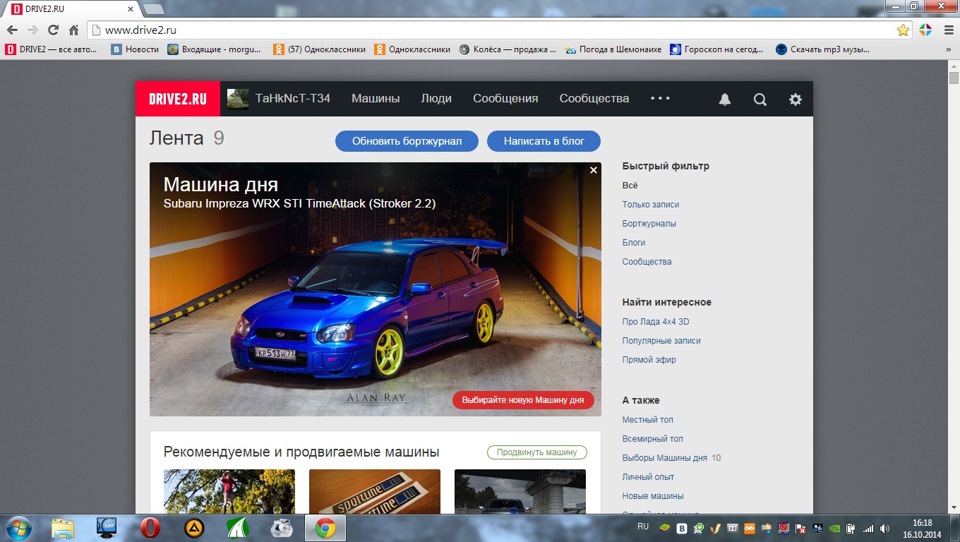960x542 pixels.
Task: Open NVIDIA tray icon
Action: pyautogui.click(x=834, y=529)
